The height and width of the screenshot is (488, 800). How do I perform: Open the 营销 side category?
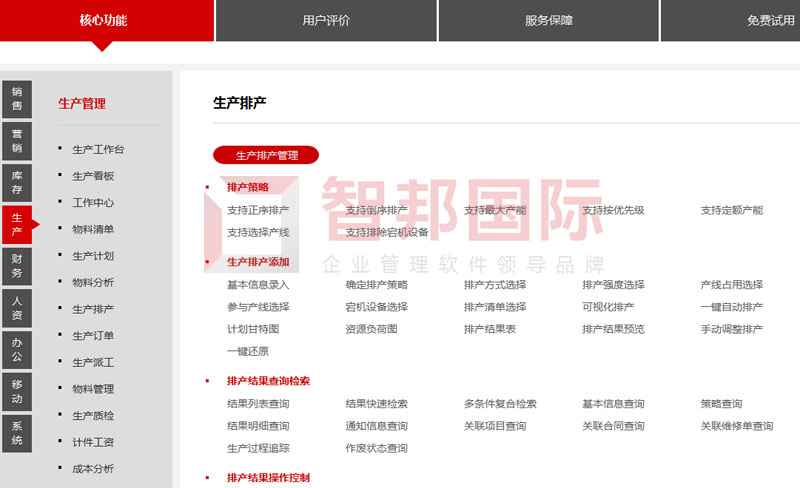pyautogui.click(x=17, y=140)
